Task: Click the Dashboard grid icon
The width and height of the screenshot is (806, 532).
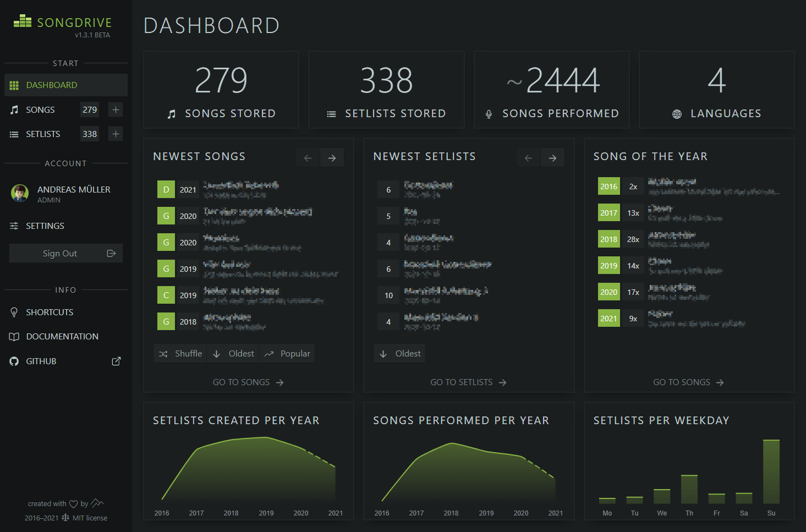Action: (x=14, y=85)
